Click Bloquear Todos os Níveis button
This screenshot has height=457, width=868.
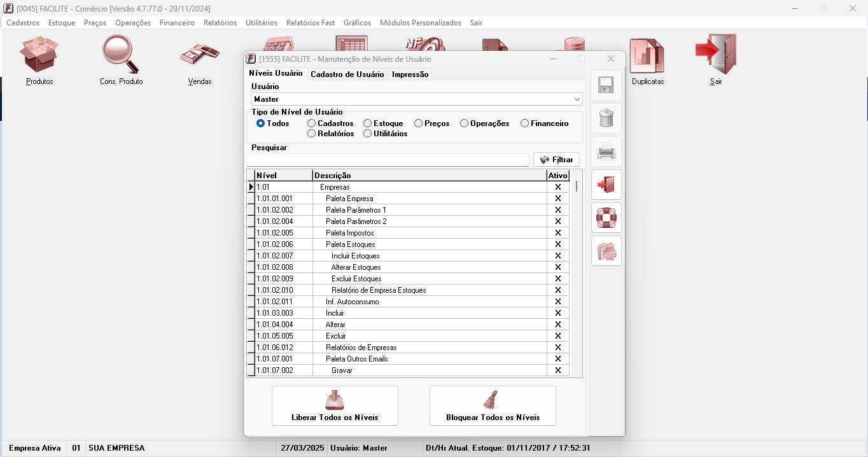tap(493, 405)
